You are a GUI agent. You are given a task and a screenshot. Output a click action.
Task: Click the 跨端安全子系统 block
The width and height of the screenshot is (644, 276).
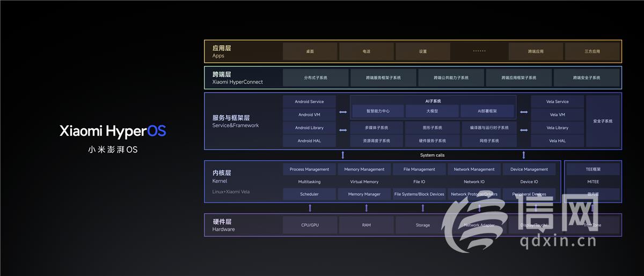click(586, 77)
